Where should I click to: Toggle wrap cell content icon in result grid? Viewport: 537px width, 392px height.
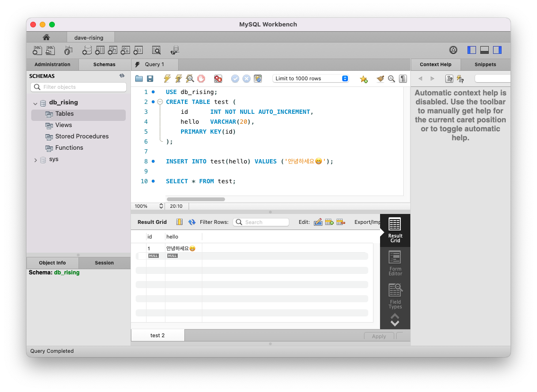180,222
